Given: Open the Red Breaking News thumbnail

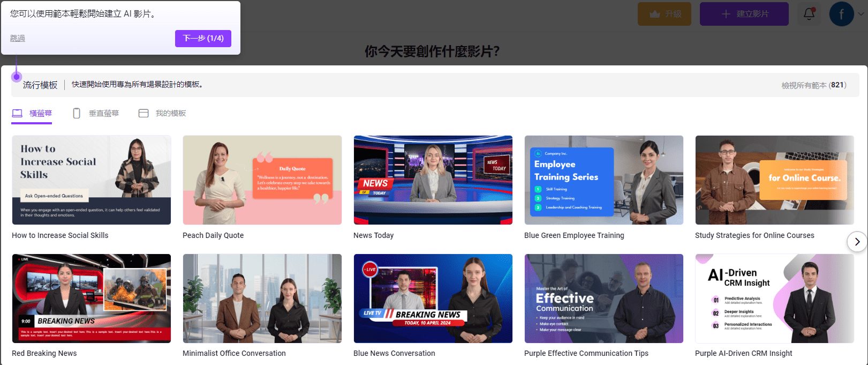Looking at the screenshot, I should (x=92, y=299).
